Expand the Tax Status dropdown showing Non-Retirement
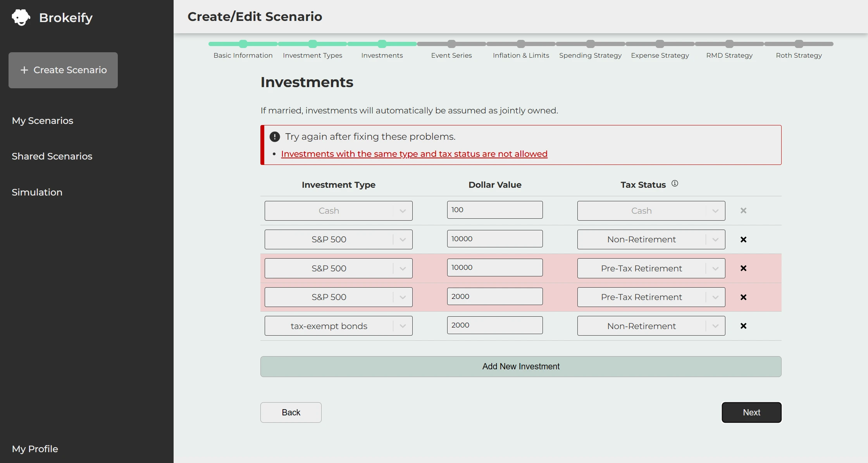This screenshot has width=868, height=463. (715, 239)
